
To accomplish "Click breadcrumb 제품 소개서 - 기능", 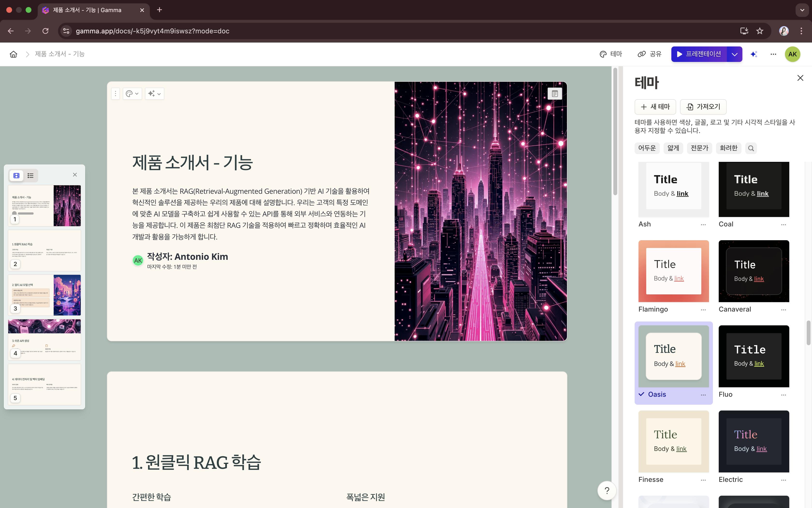I will coord(60,54).
